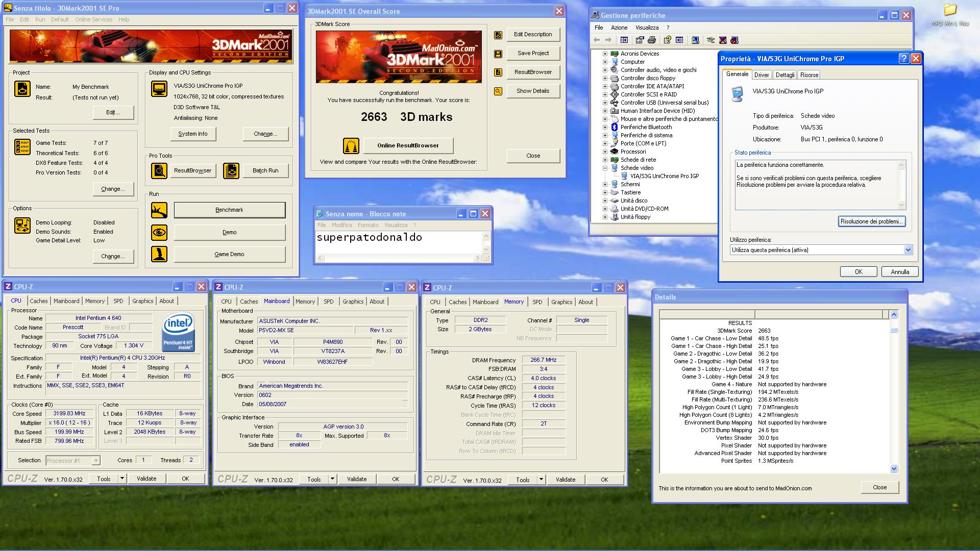Click the Display and CPU Settings monitor icon
The width and height of the screenshot is (980, 551).
pos(159,89)
